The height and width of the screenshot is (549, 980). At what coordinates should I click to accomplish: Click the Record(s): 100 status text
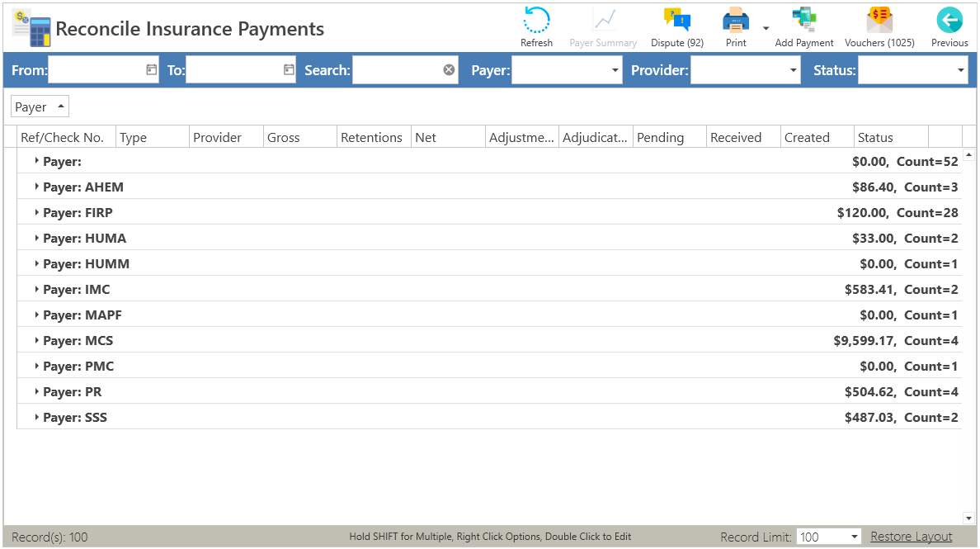click(49, 537)
